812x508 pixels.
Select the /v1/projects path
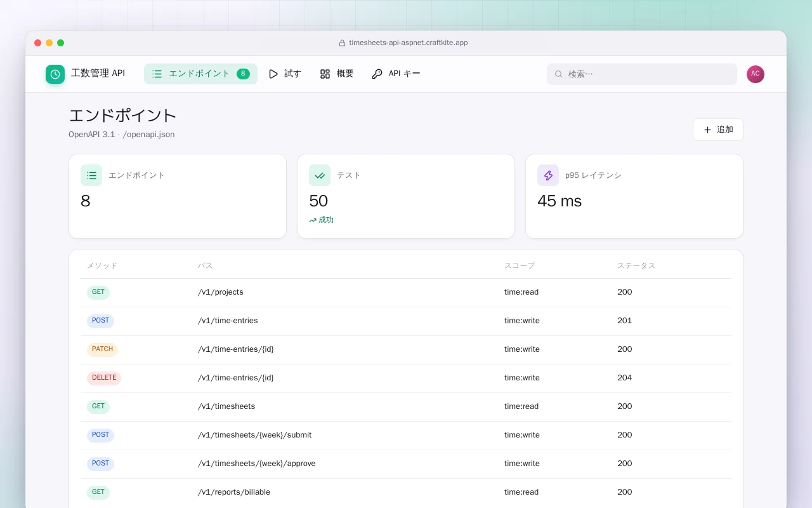[221, 293]
